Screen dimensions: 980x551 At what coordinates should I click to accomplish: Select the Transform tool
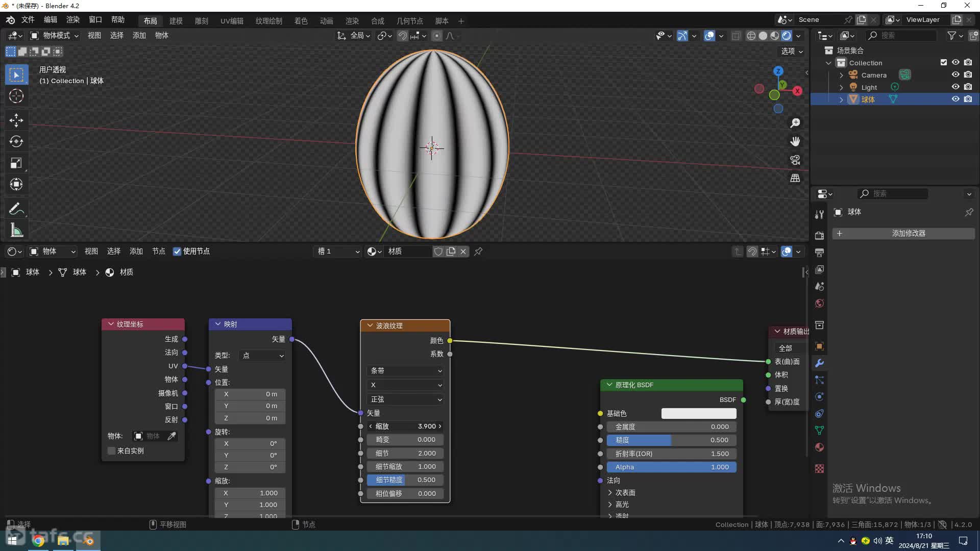tap(16, 184)
